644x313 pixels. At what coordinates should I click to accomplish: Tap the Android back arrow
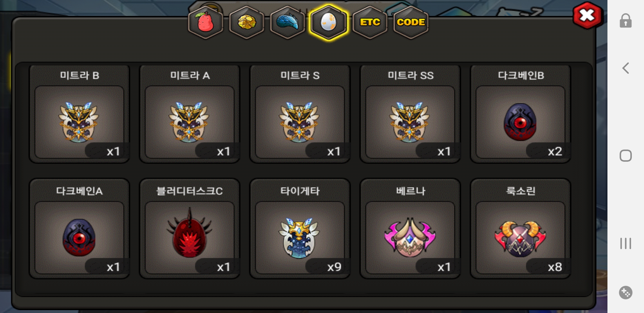(x=626, y=68)
